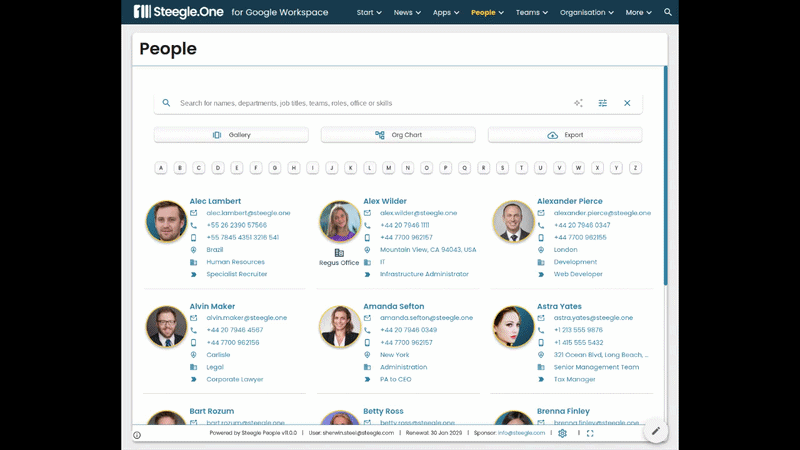Filter people by letter M
The image size is (800, 450).
point(388,167)
